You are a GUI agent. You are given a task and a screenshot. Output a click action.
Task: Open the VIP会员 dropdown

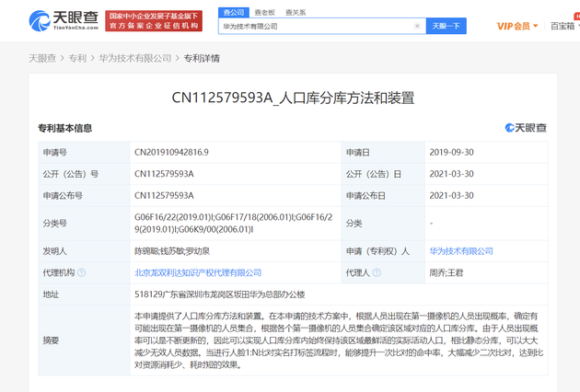click(517, 26)
